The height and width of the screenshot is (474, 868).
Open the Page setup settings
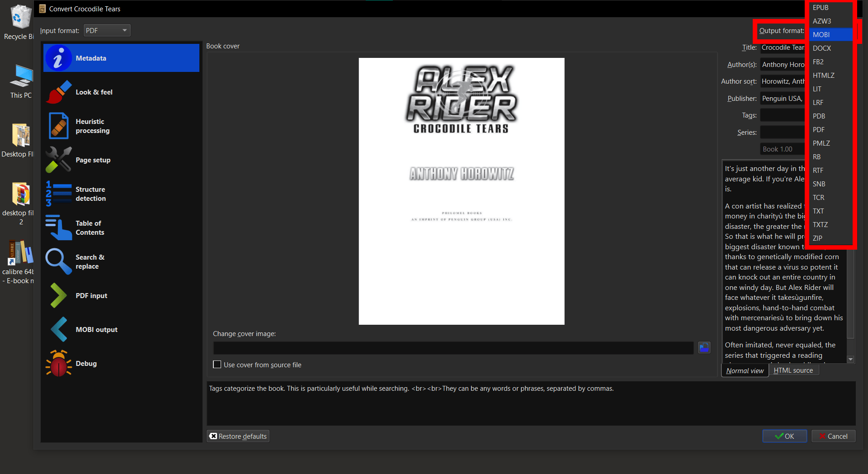[93, 160]
